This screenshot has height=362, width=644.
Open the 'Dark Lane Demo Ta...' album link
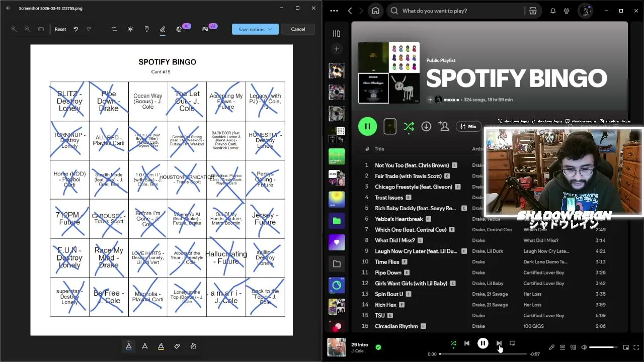pyautogui.click(x=545, y=262)
